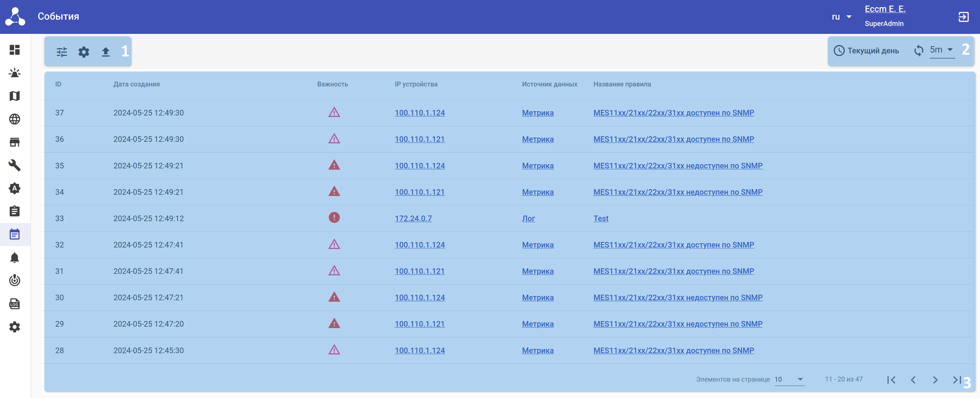980x398 pixels.
Task: Sort by the Дата создания column header
Action: [136, 84]
